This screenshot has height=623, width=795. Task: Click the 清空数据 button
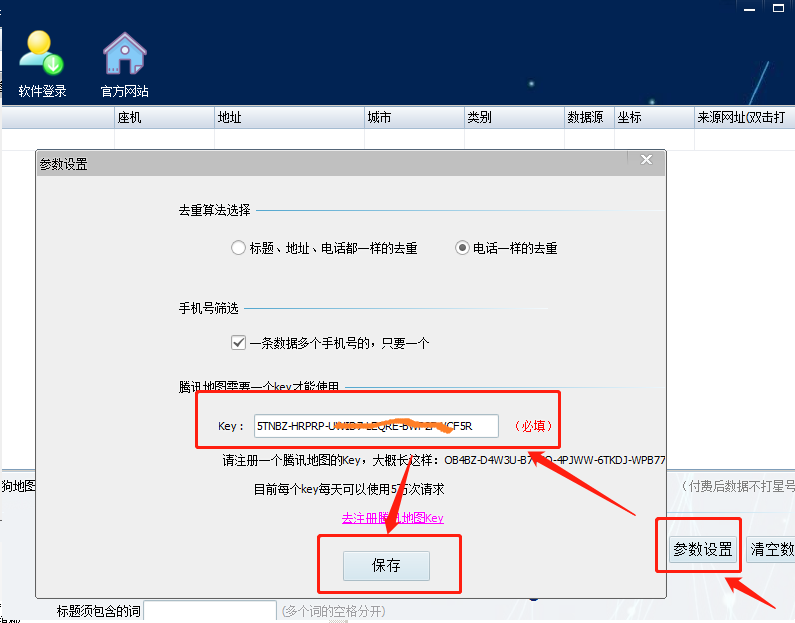coord(771,549)
